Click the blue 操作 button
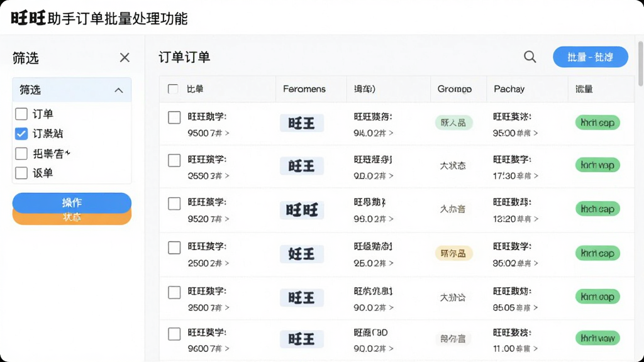This screenshot has width=644, height=362. 72,202
